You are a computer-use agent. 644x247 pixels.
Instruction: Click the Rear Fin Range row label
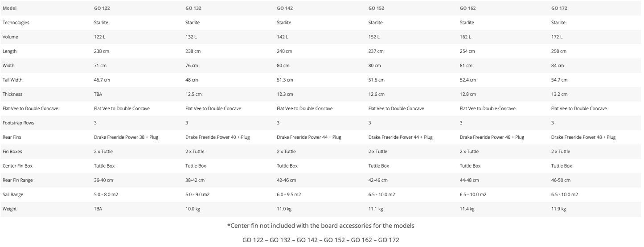(18, 180)
